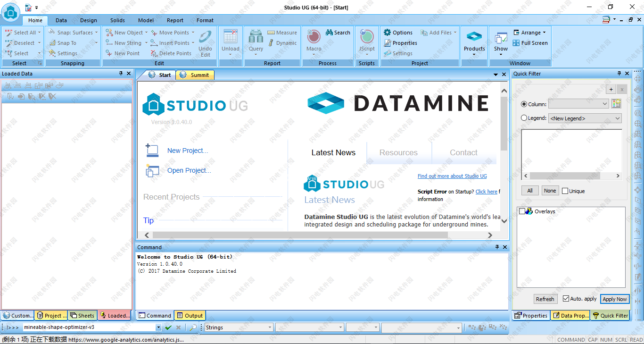Open the Column dropdown in Quick Filter

[x=579, y=104]
